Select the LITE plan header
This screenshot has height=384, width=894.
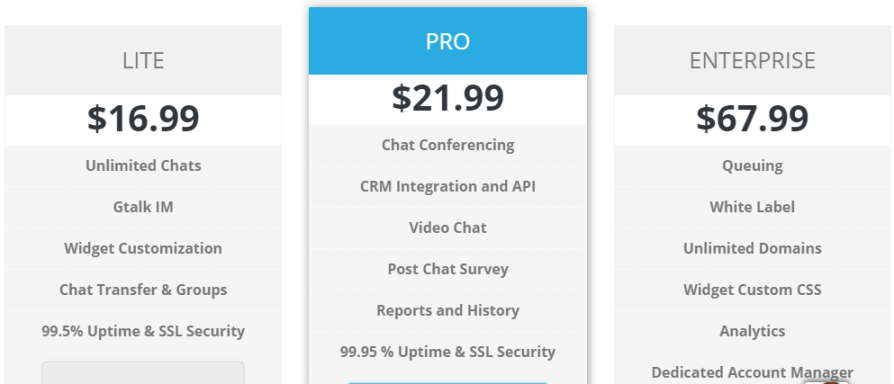[143, 60]
